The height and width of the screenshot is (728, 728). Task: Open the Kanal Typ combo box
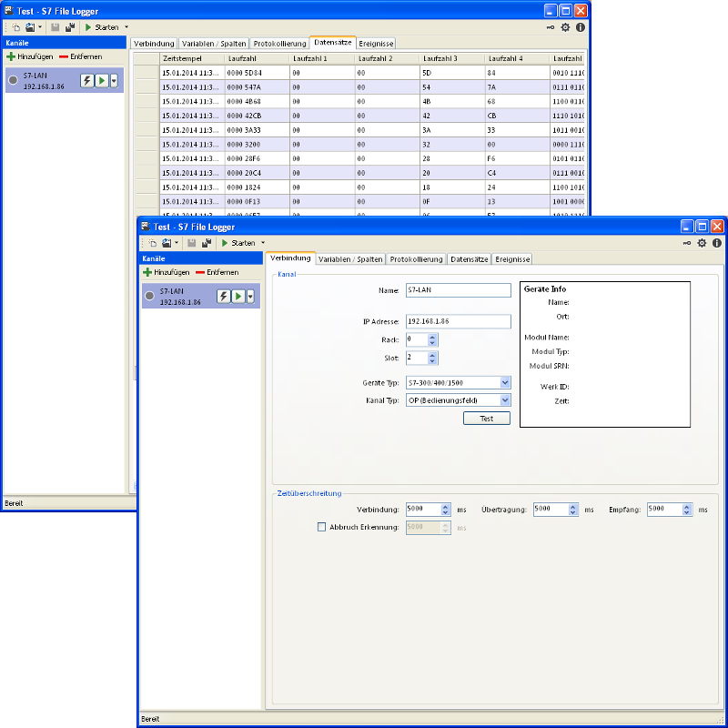click(505, 400)
